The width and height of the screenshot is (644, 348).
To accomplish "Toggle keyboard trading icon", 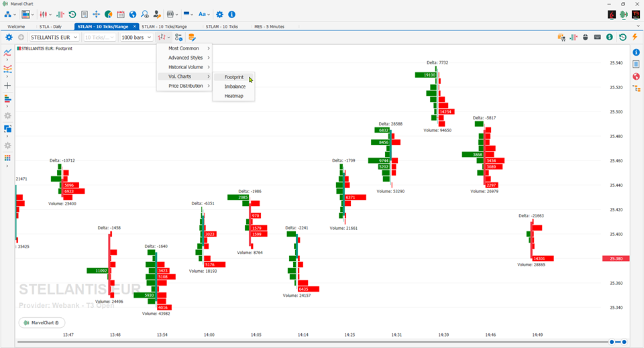I will [x=597, y=38].
